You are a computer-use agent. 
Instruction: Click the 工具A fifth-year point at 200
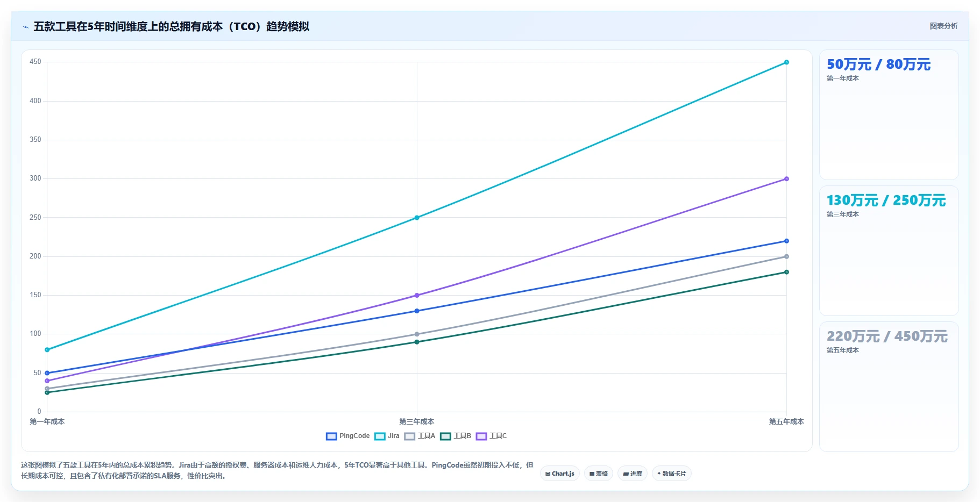[x=786, y=257]
